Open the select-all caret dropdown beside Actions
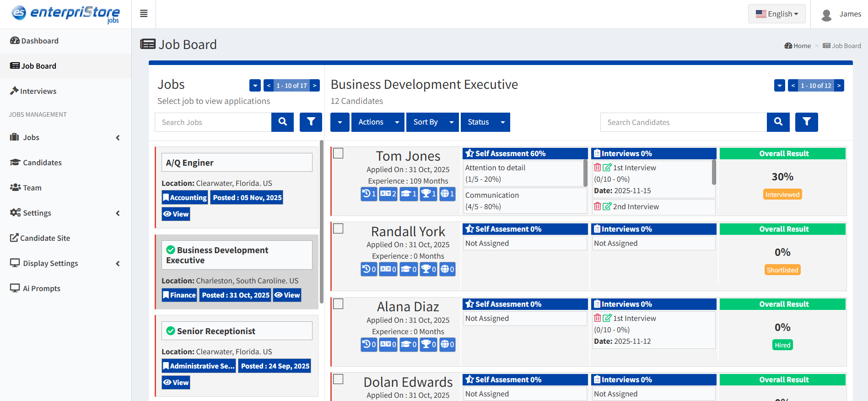The width and height of the screenshot is (868, 401). pos(340,122)
